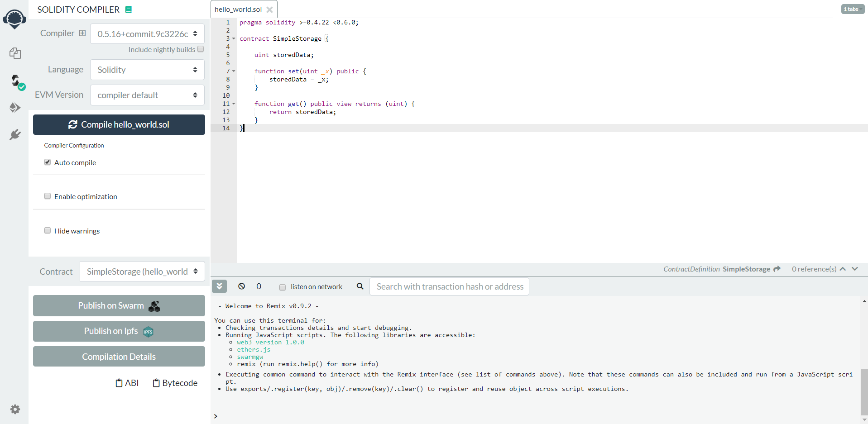The height and width of the screenshot is (424, 868).
Task: Click "return storedData;" in the editor
Action: pyautogui.click(x=303, y=112)
